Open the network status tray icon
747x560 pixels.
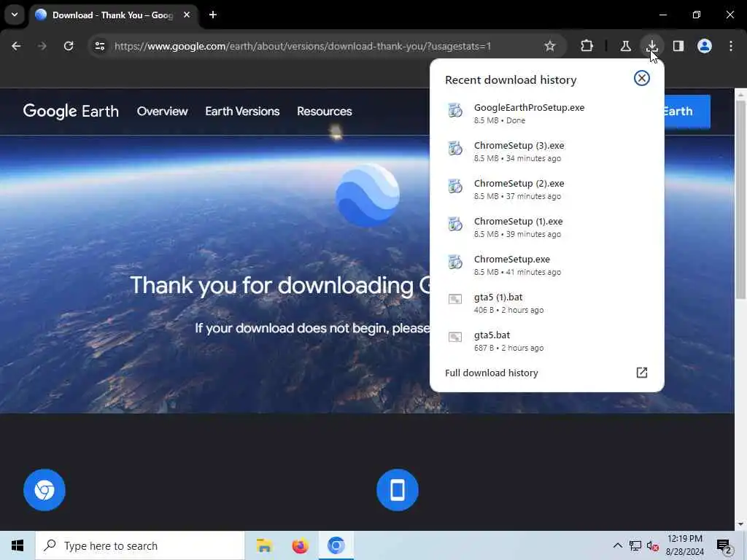point(635,545)
